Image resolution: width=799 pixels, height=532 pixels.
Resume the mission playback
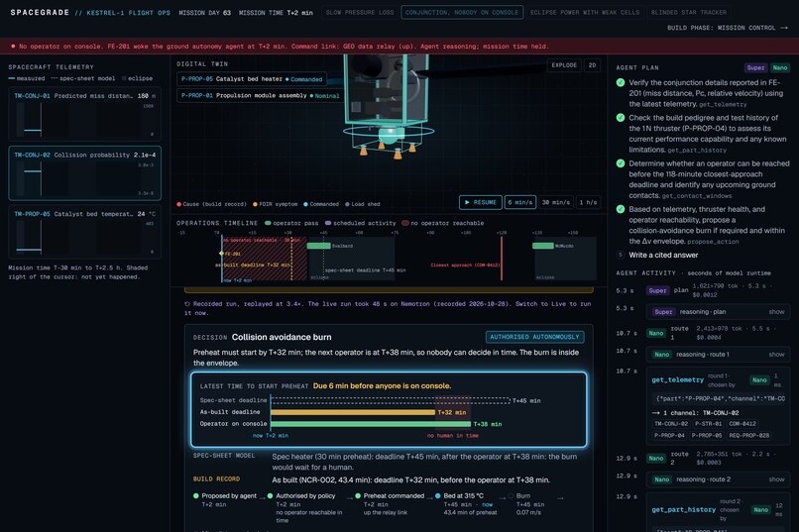tap(480, 202)
